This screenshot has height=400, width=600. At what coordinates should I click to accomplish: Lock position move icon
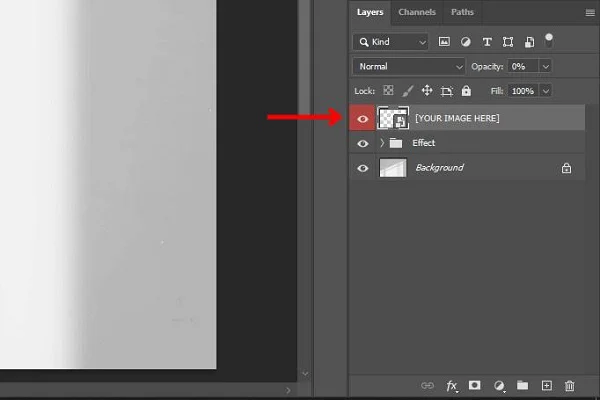427,91
